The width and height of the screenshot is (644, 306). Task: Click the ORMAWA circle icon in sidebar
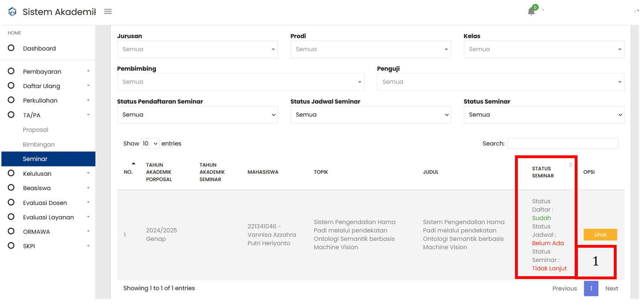point(11,231)
